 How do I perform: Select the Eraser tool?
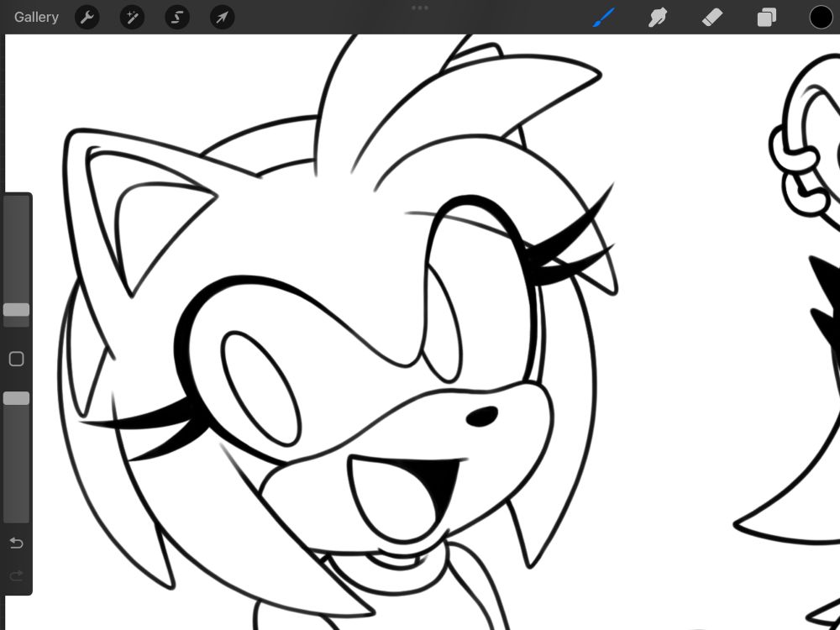point(712,17)
